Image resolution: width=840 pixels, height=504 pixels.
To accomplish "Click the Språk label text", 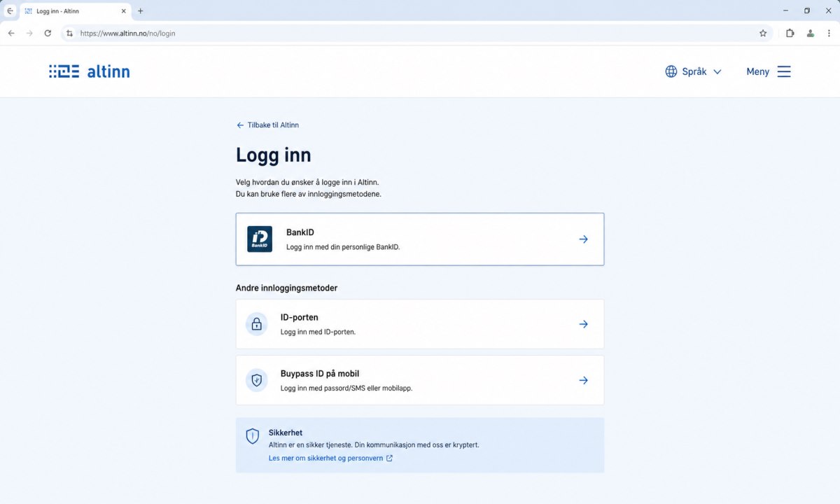I will click(694, 71).
